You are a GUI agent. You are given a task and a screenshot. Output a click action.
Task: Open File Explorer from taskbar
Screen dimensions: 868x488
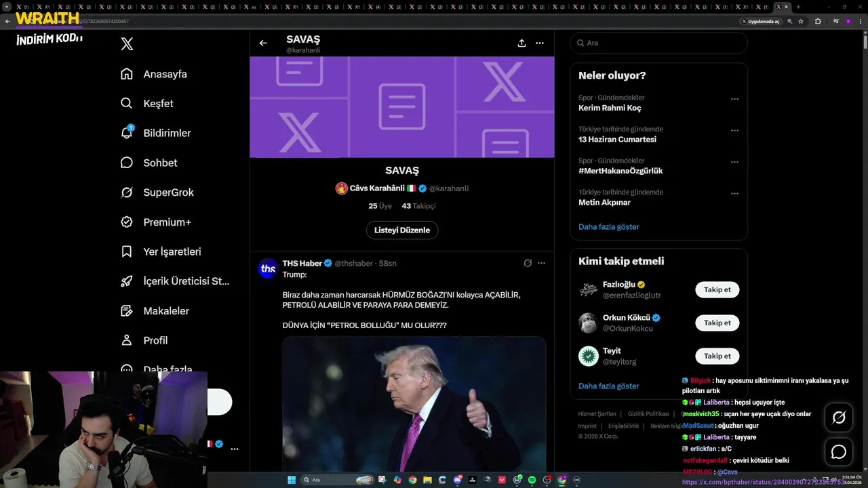coord(427,480)
